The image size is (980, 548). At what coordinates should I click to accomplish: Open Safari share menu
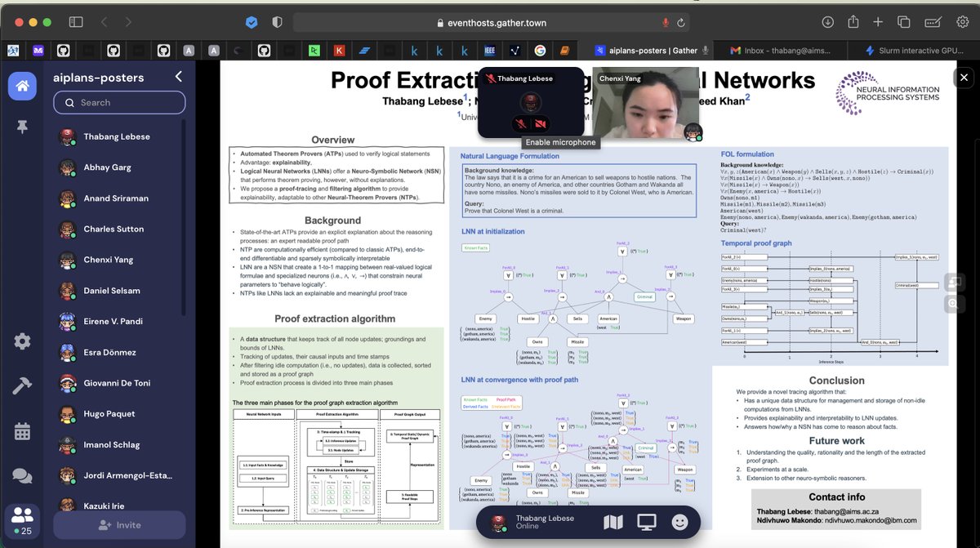point(853,22)
